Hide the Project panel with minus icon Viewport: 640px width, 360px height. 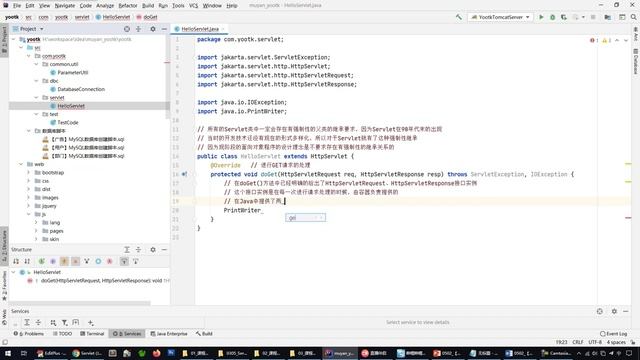pyautogui.click(x=164, y=29)
